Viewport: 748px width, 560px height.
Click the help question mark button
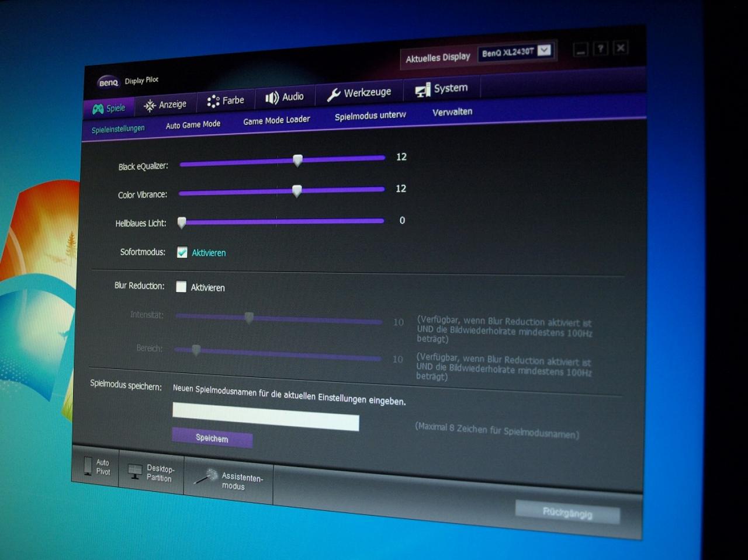tap(600, 48)
